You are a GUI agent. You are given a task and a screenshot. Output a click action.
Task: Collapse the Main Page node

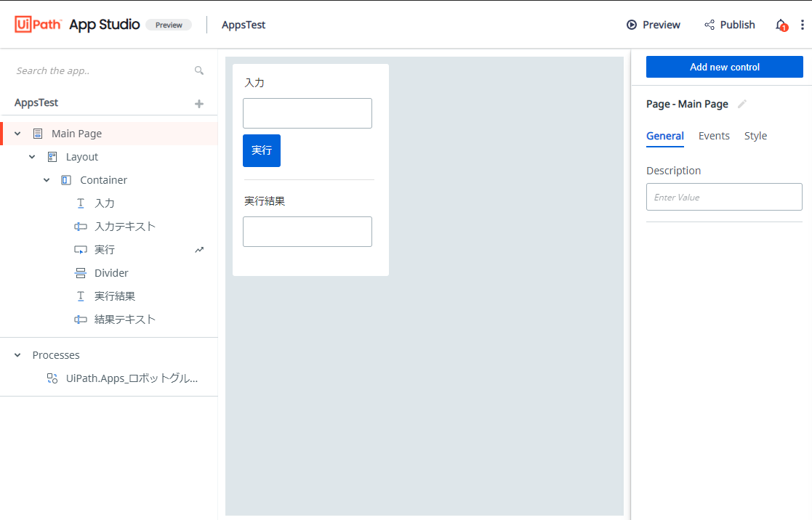point(17,134)
